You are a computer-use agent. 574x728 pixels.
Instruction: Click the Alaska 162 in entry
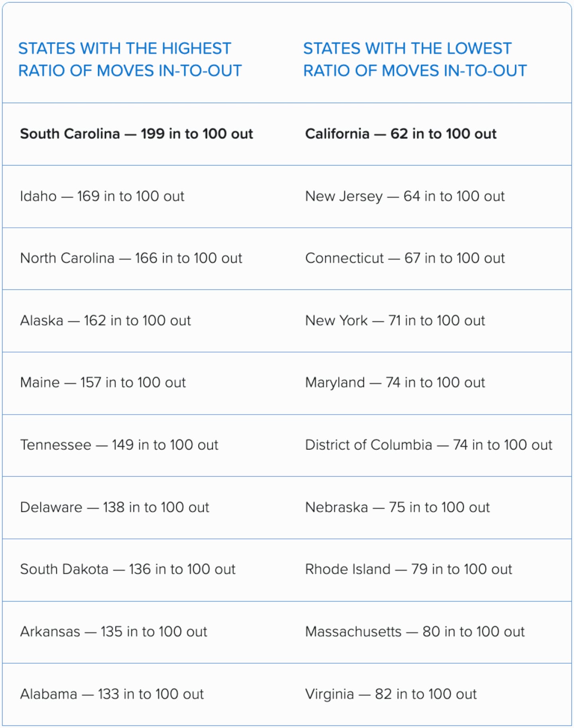click(105, 321)
